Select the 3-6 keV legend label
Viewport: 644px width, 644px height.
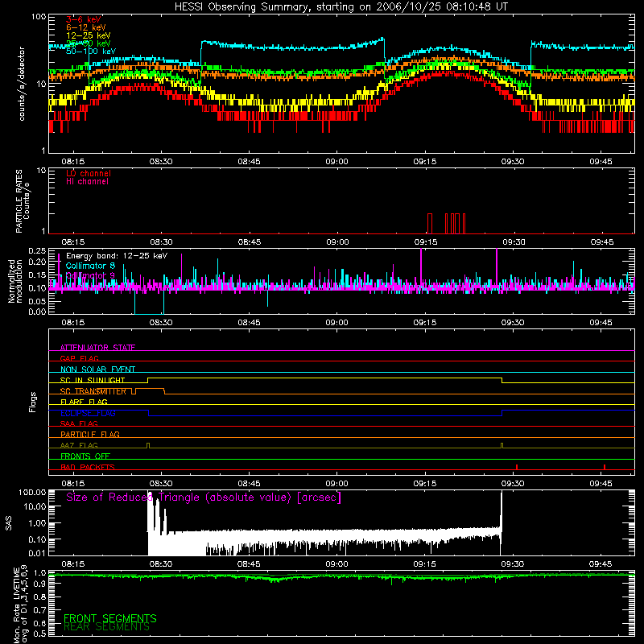click(84, 19)
